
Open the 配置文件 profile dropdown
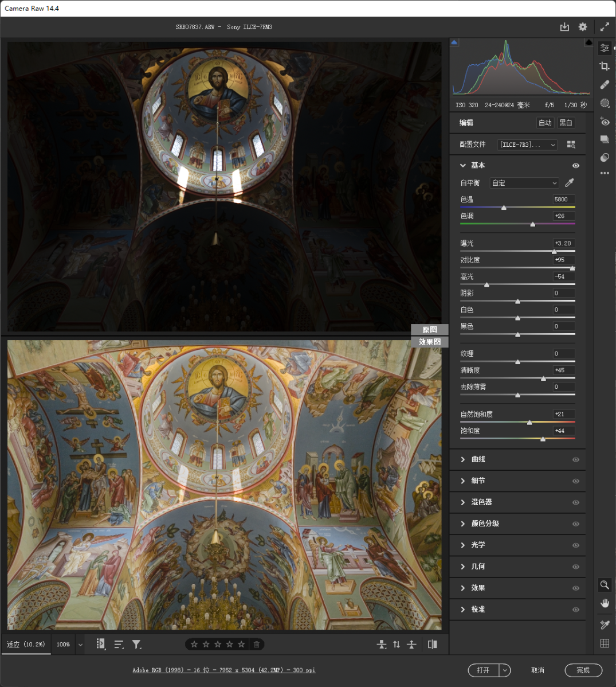coord(527,145)
